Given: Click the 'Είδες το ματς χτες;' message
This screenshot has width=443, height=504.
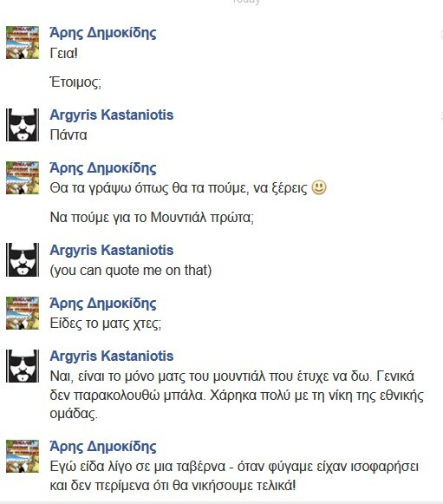Looking at the screenshot, I should pyautogui.click(x=106, y=324).
